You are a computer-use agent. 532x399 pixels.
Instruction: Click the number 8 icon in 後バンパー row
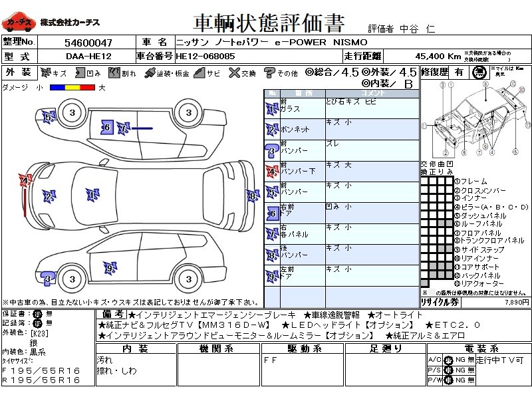coord(272,255)
